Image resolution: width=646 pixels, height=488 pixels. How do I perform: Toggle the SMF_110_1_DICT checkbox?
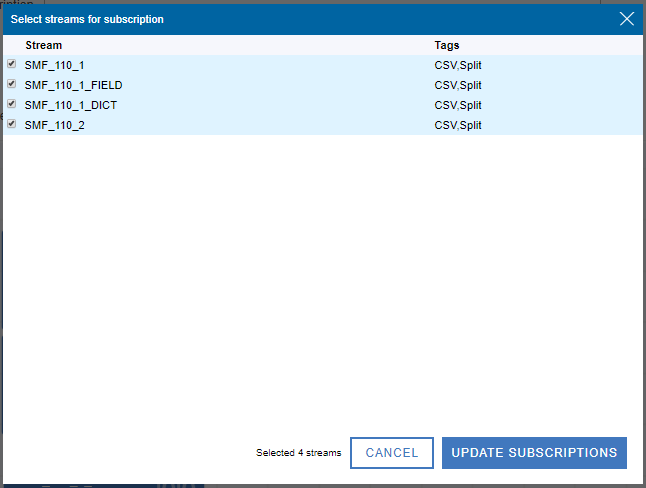tap(12, 104)
